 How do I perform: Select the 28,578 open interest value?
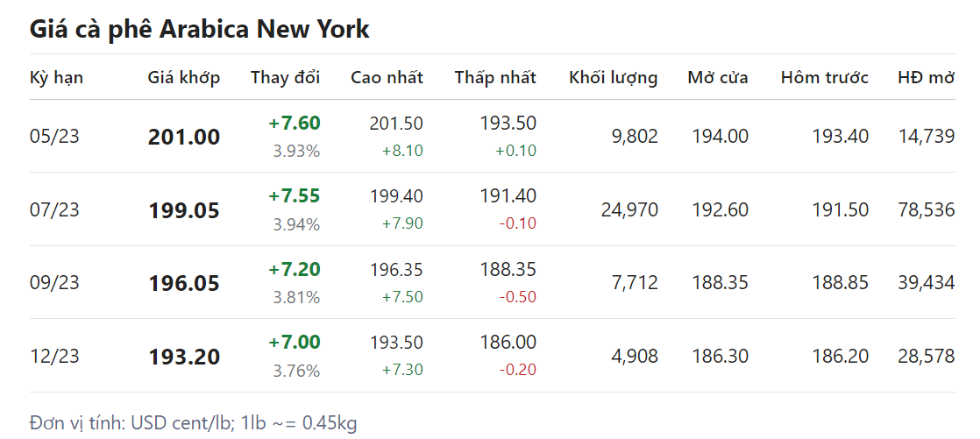(926, 357)
